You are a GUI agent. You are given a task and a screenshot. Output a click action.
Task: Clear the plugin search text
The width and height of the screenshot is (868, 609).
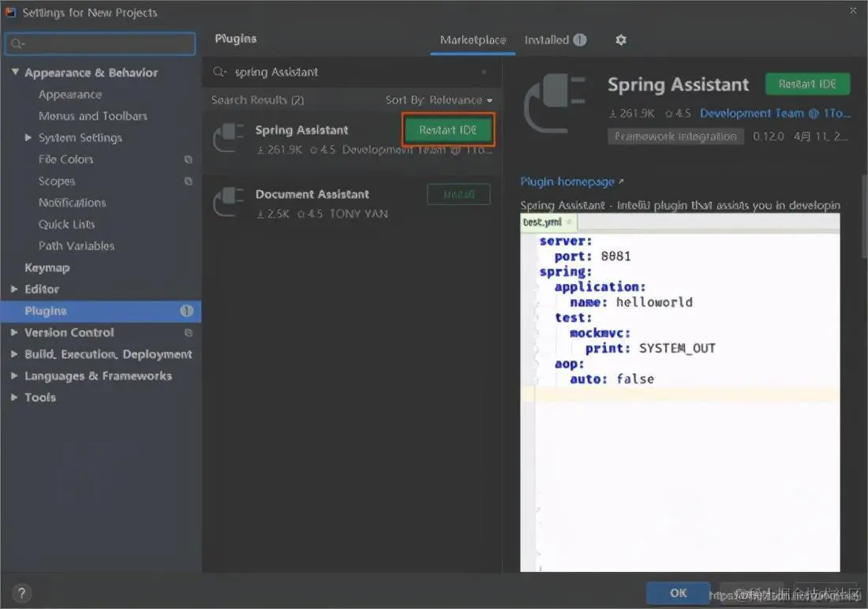point(484,72)
